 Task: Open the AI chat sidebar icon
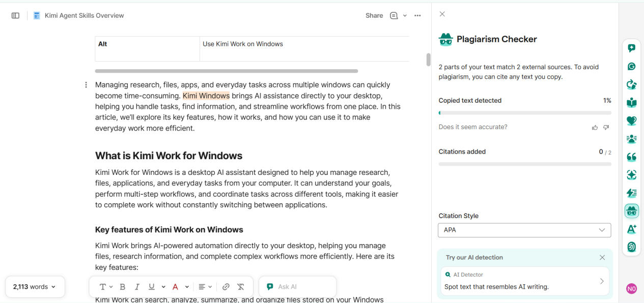(631, 48)
